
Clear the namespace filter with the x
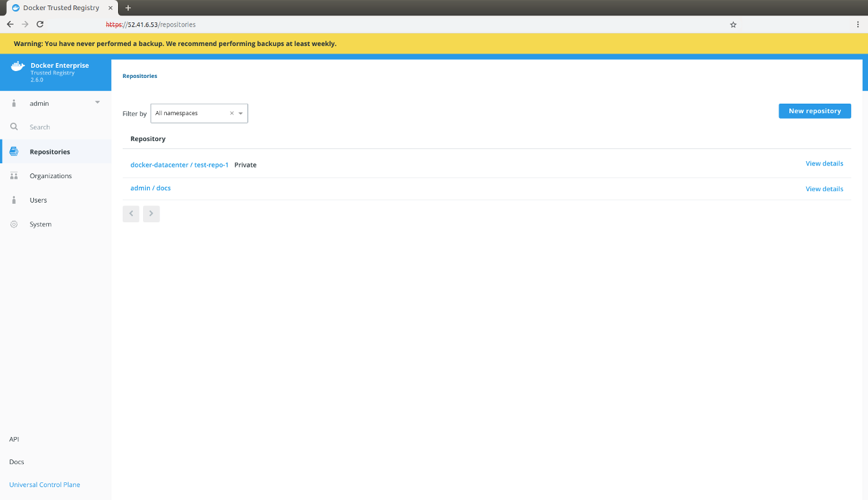point(231,114)
